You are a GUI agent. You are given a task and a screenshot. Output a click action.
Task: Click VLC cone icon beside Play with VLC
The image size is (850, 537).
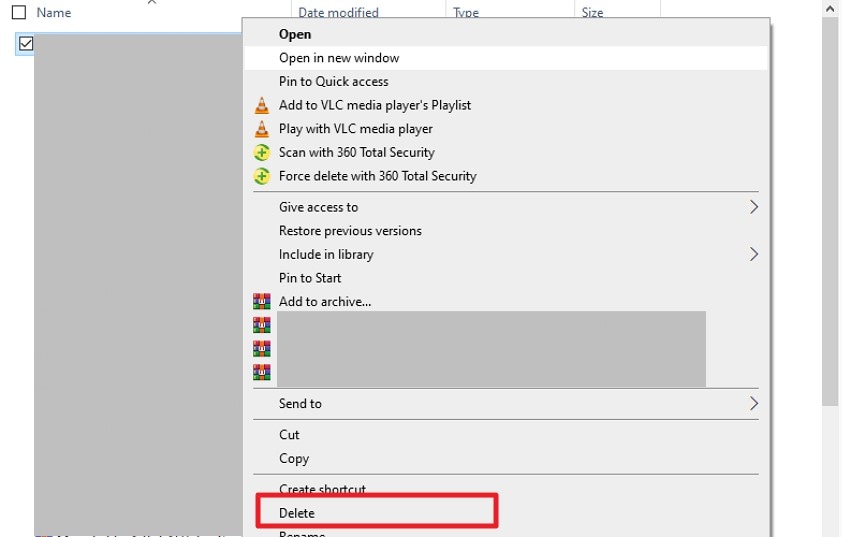coord(261,129)
